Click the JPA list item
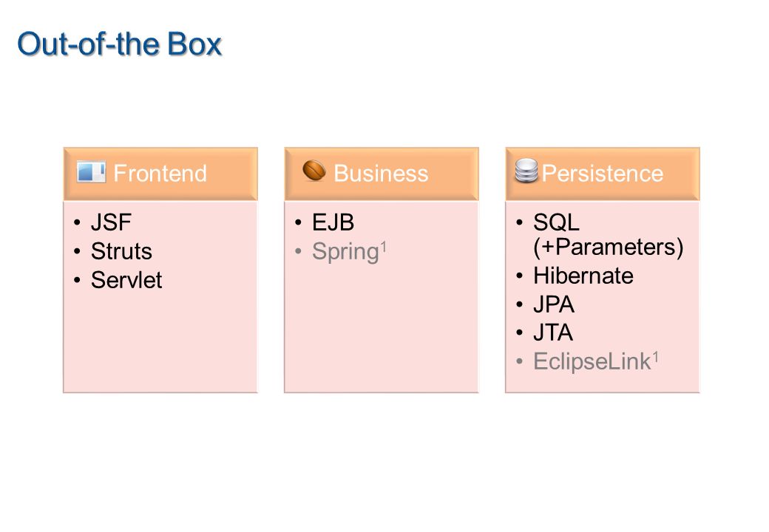769x532 pixels. (553, 304)
